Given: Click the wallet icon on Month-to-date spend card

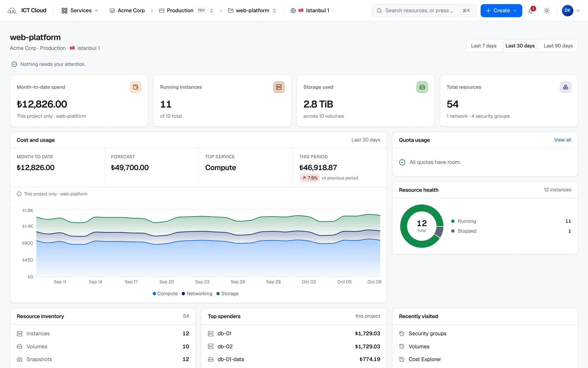Looking at the screenshot, I should 135,87.
